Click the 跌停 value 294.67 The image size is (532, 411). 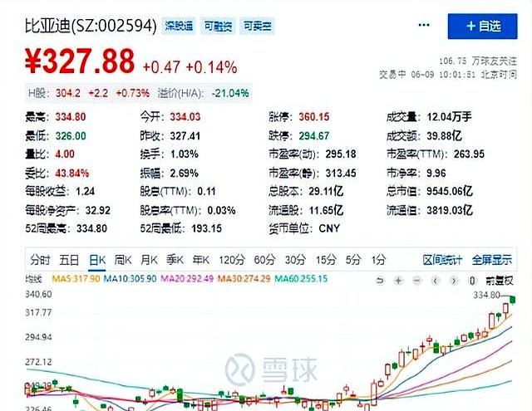click(x=314, y=136)
